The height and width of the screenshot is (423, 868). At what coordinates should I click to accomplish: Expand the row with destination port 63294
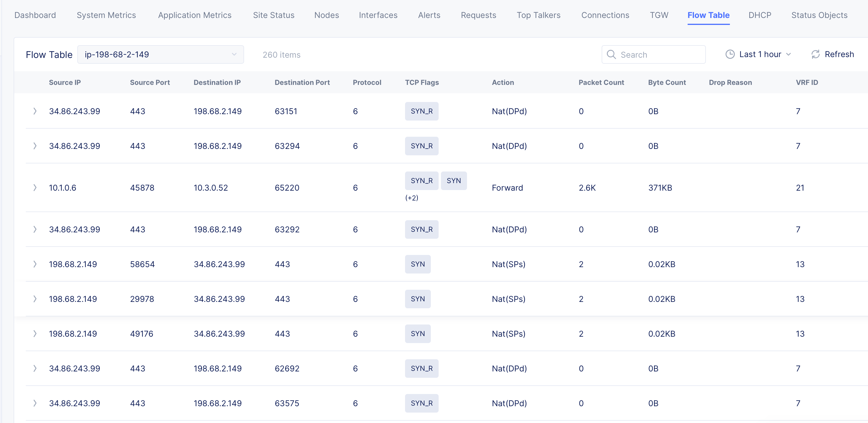tap(35, 146)
